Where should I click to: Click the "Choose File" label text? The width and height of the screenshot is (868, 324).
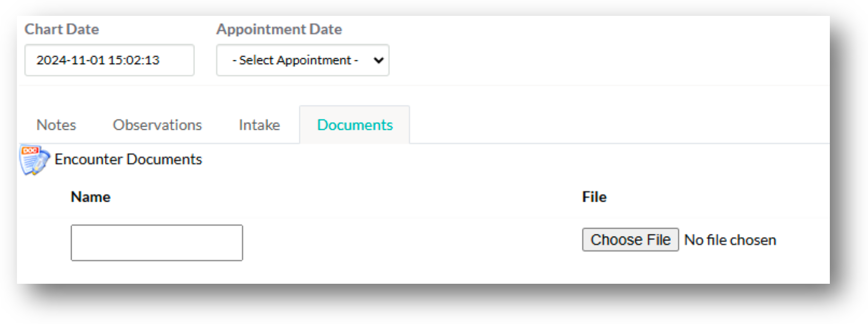pos(630,240)
